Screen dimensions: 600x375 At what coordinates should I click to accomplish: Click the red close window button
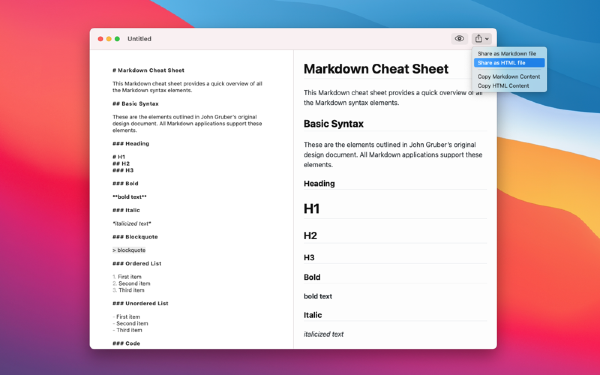click(100, 39)
